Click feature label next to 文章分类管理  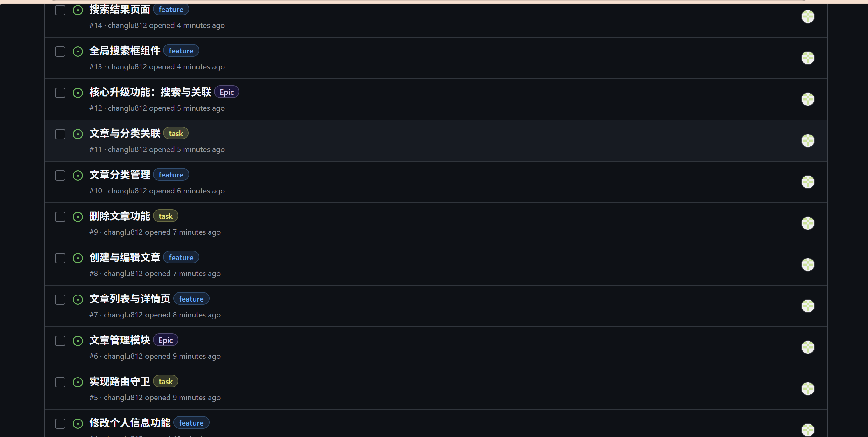171,175
